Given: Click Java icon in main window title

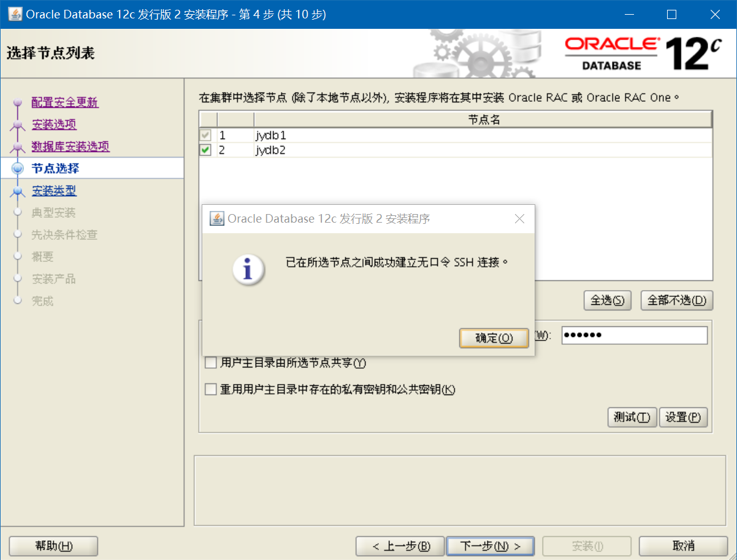Looking at the screenshot, I should click(14, 13).
